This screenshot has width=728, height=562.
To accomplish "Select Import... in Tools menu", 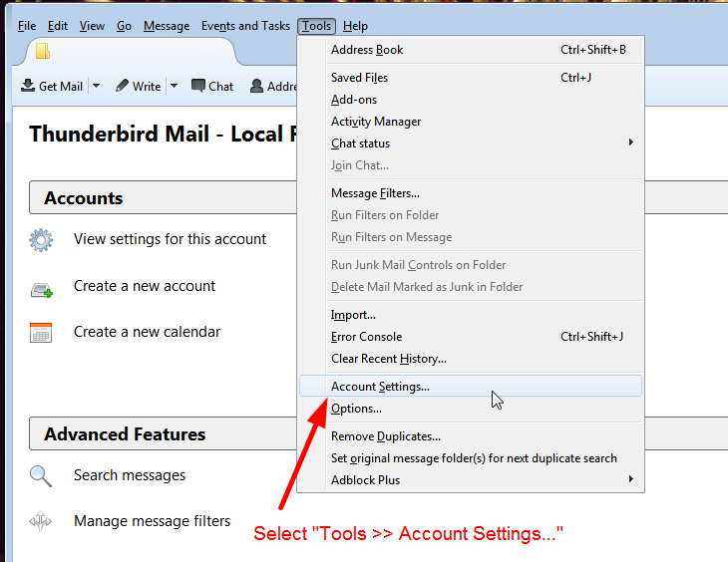I will (x=471, y=315).
